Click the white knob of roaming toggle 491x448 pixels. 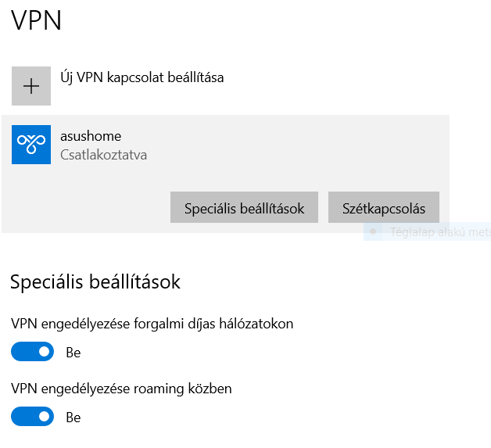[x=45, y=417]
